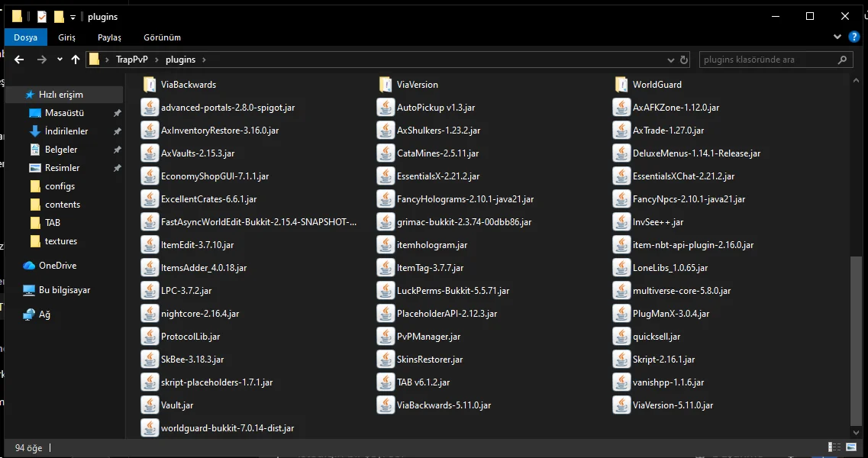Open the Quick Access Toolbar customize dropdown
This screenshot has height=458, width=868.
73,17
